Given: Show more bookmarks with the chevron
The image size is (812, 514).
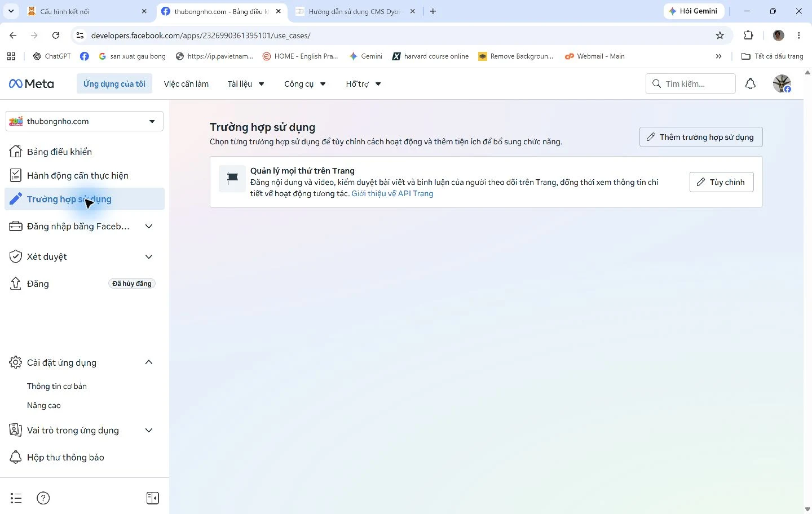Looking at the screenshot, I should point(718,56).
